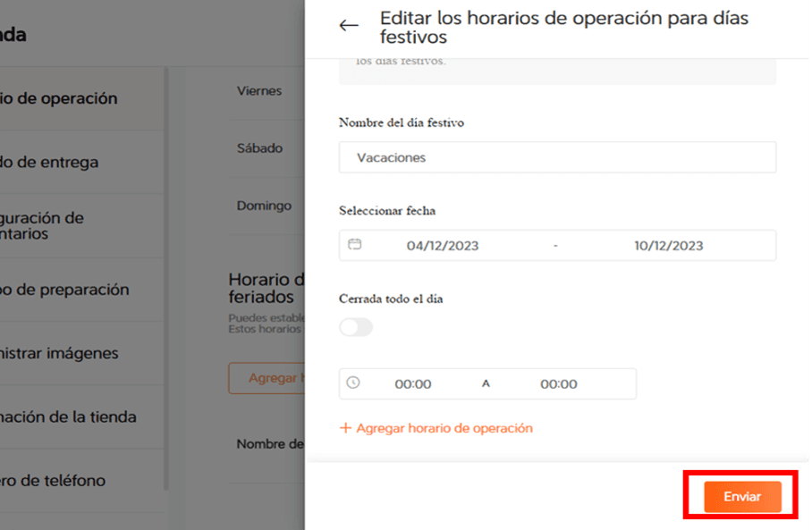
Task: Select the end date 10/12/2023
Action: [669, 246]
